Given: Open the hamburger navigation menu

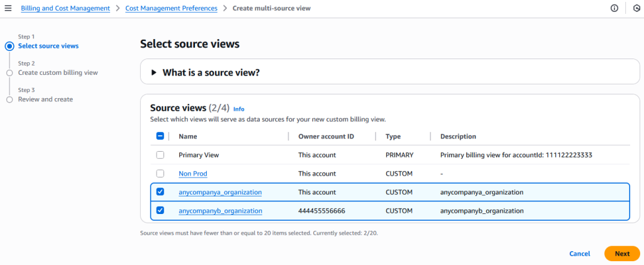Looking at the screenshot, I should coord(8,8).
